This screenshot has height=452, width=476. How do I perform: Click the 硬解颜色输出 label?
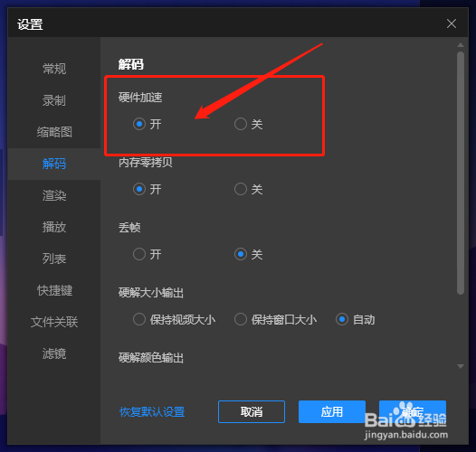tap(151, 358)
